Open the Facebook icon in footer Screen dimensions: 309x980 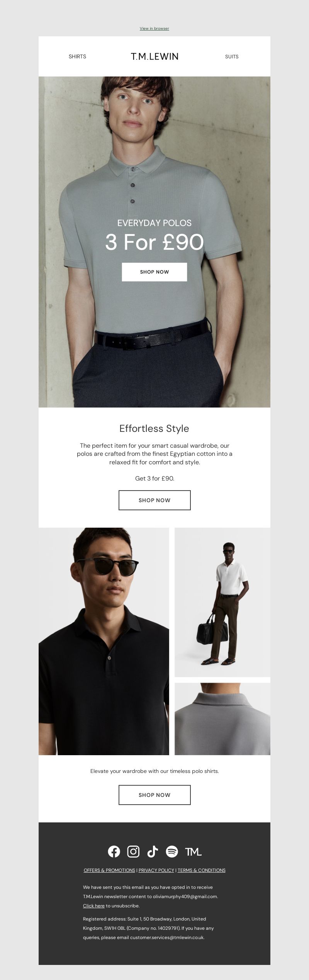(114, 851)
